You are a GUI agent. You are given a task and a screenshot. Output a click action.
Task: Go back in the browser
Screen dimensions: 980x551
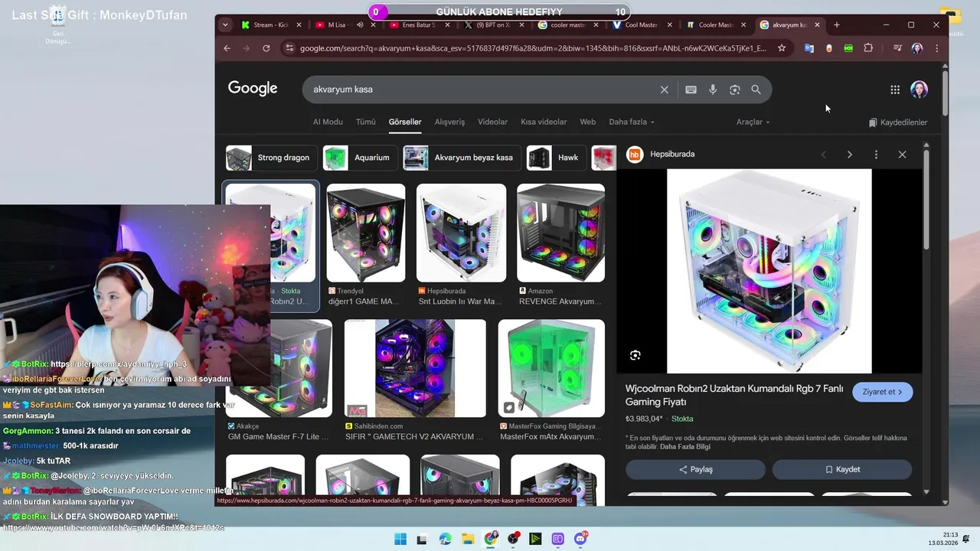point(227,48)
